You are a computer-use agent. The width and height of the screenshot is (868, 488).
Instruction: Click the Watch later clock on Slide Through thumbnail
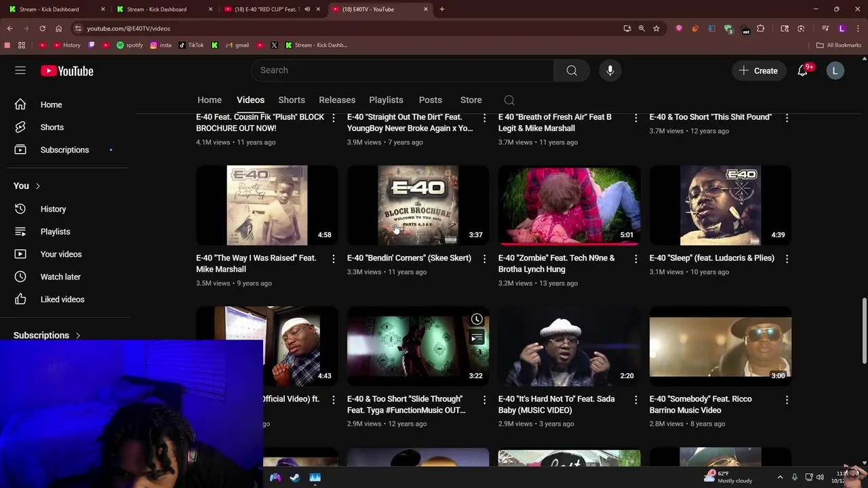click(477, 319)
